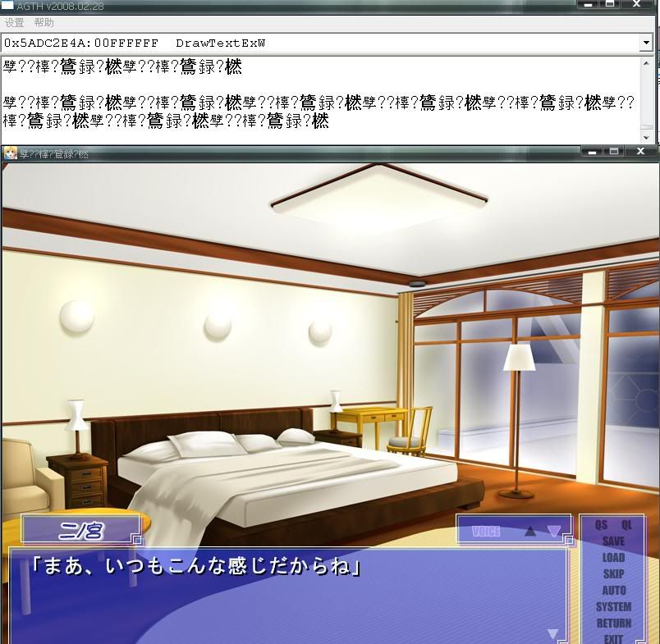Expand the DrawTextExW hook dropdown arrow

[646, 43]
